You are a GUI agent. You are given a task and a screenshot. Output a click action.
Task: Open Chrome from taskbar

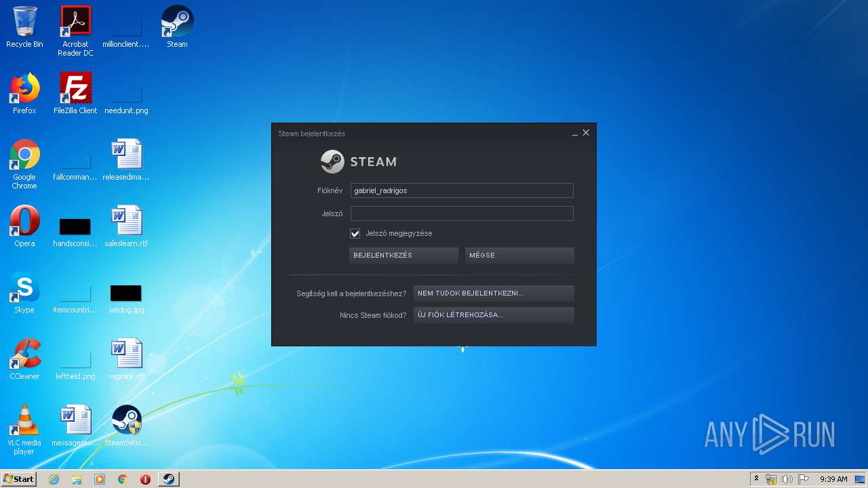(123, 479)
